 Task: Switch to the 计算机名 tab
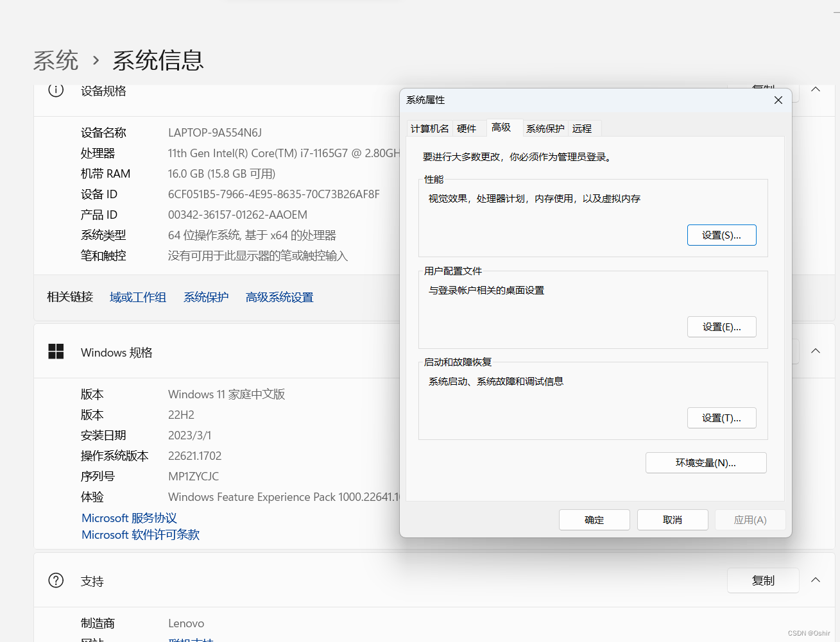(x=429, y=129)
